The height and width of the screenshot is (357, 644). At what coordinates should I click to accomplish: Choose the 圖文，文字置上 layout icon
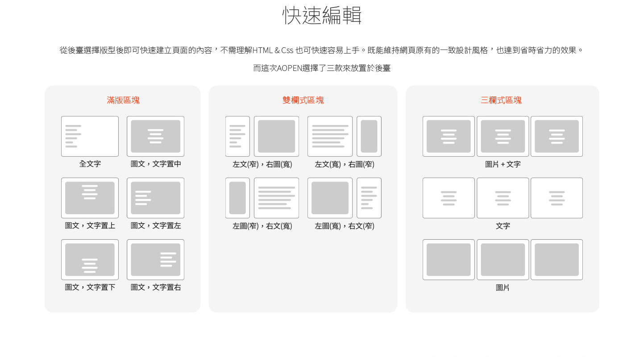point(90,198)
